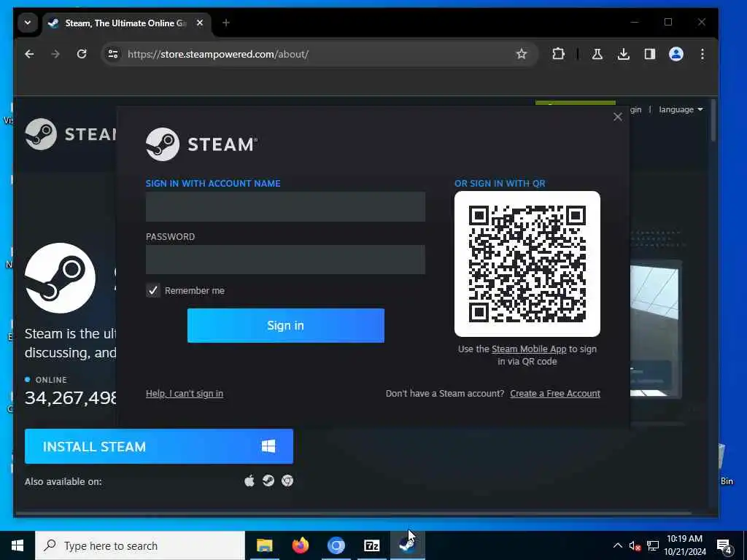Image resolution: width=747 pixels, height=560 pixels.
Task: Choose the Apple macOS download icon
Action: coord(249,481)
